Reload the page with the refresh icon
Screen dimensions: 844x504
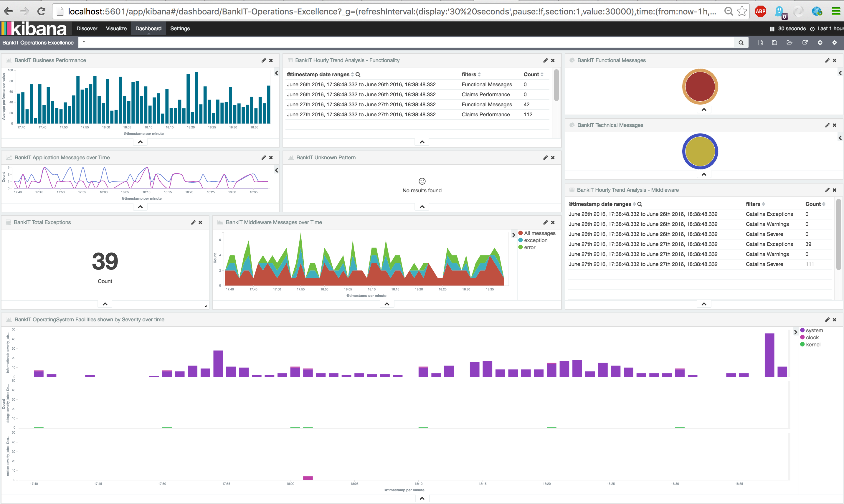point(42,11)
